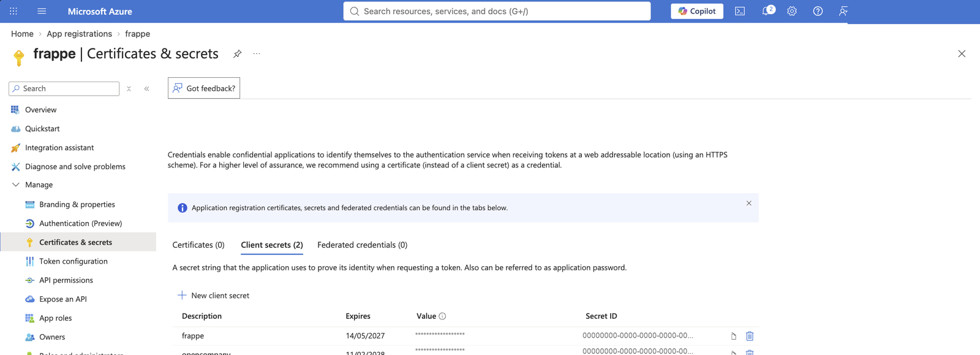Switch to Federated credentials (0) tab
980x355 pixels.
(362, 245)
